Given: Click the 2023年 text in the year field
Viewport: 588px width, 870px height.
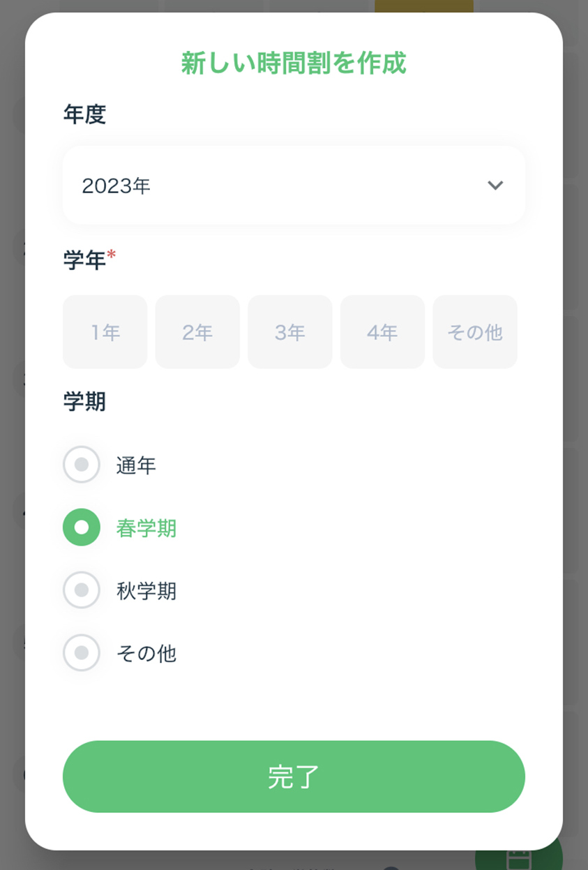Looking at the screenshot, I should (x=116, y=186).
